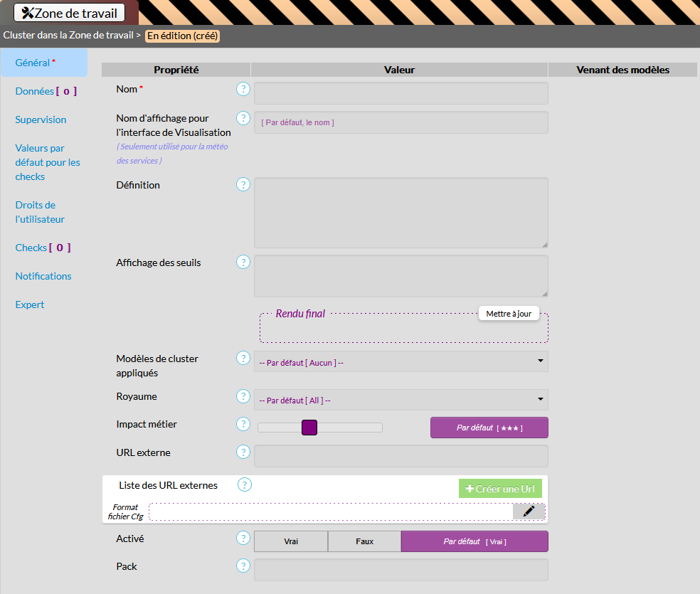Viewport: 700px width, 594px height.
Task: Click the help icon for URL externe
Action: click(243, 452)
